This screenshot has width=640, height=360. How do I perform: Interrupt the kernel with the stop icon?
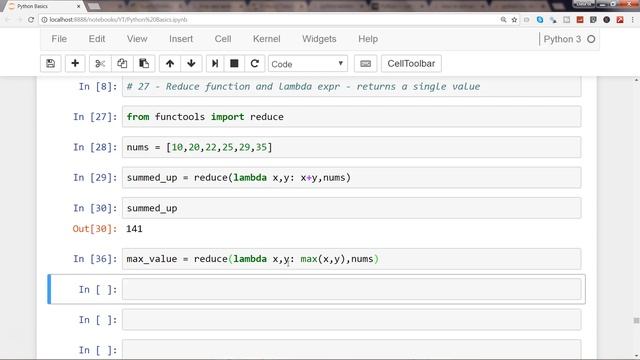pyautogui.click(x=234, y=64)
